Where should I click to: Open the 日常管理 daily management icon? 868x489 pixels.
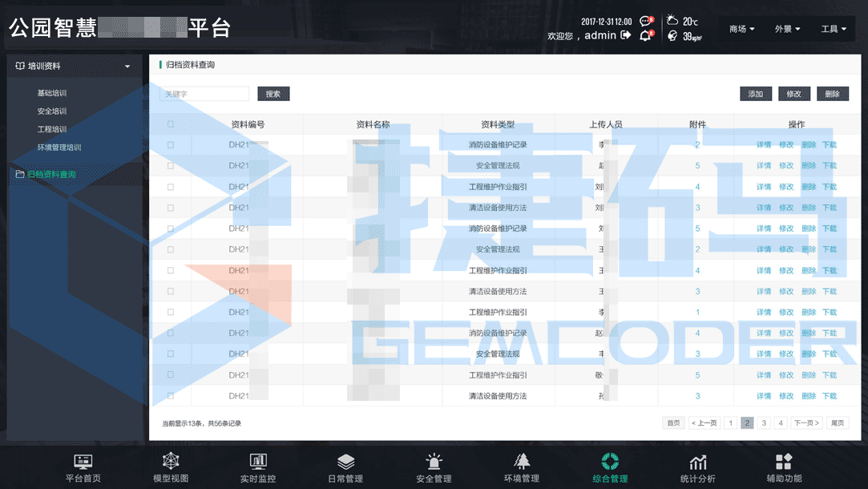345,466
